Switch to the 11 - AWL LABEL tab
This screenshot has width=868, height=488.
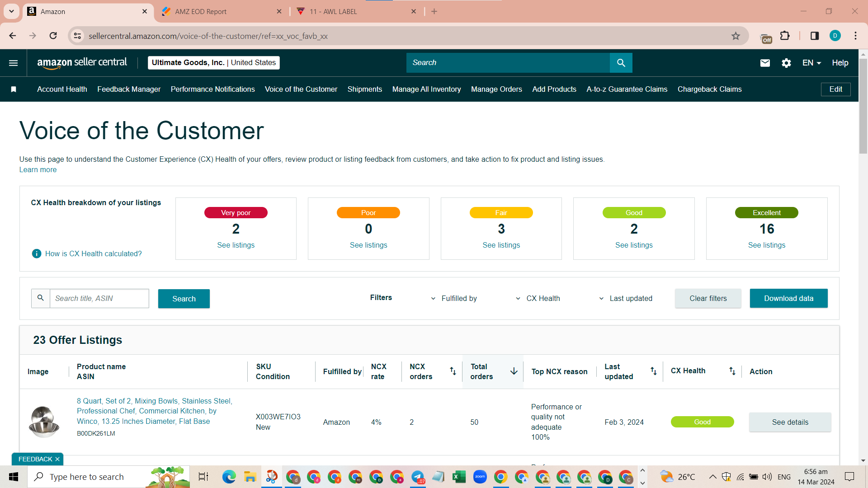[x=356, y=12]
